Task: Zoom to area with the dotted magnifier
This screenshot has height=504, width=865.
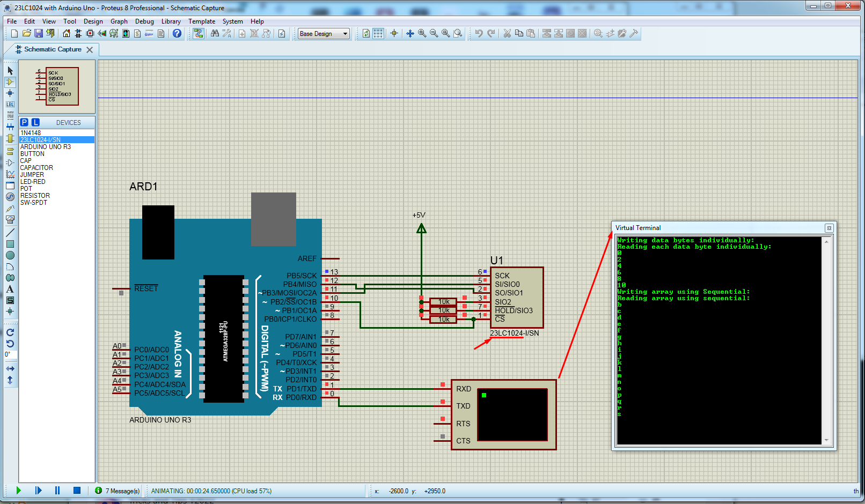Action: tap(458, 33)
